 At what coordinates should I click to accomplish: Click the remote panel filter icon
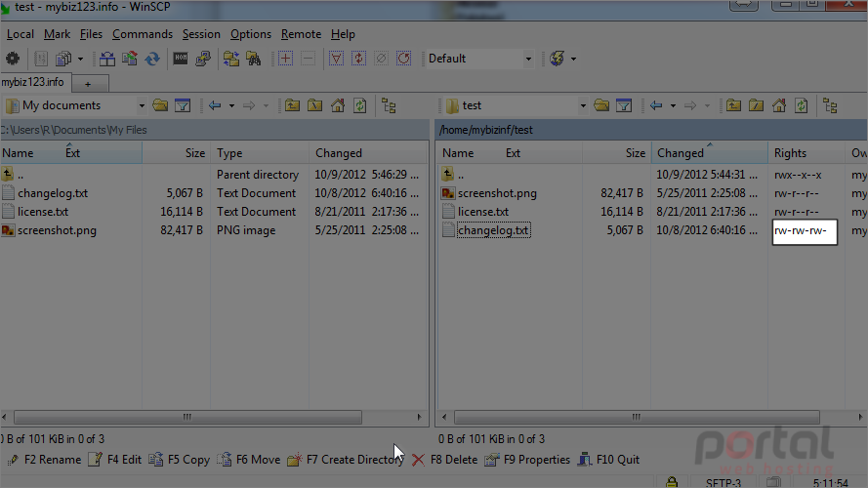624,105
